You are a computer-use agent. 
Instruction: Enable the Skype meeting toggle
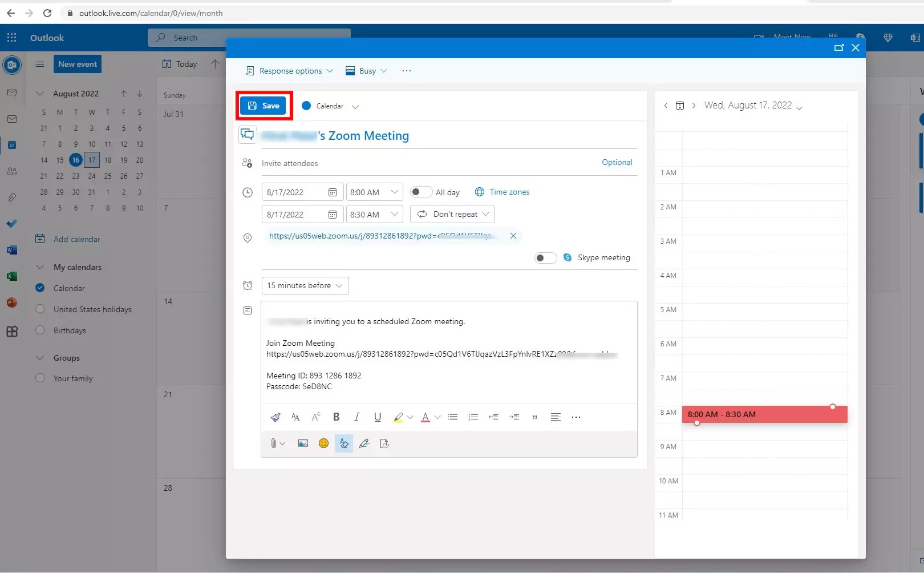click(x=545, y=257)
